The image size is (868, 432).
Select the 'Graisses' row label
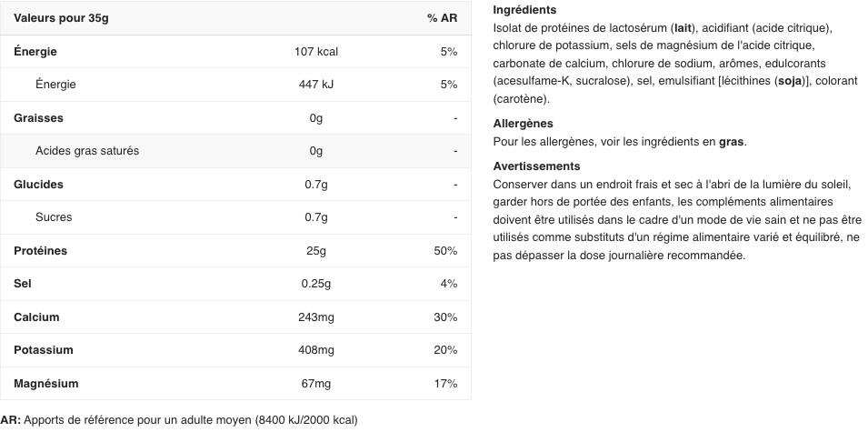click(x=39, y=118)
